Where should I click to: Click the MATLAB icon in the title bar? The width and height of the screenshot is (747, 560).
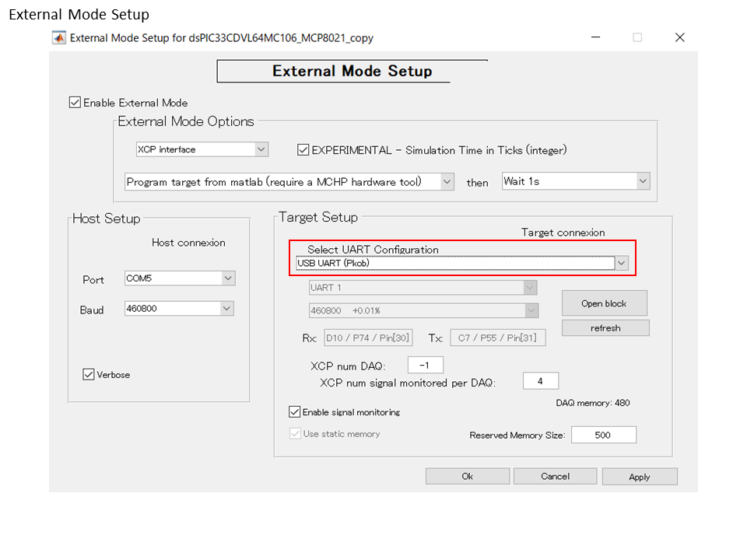[59, 37]
